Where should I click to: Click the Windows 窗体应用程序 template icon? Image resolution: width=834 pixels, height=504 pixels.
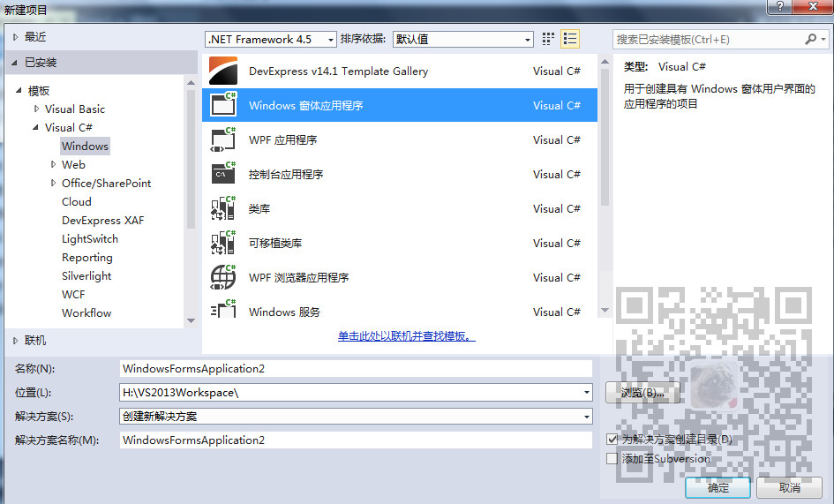point(223,105)
